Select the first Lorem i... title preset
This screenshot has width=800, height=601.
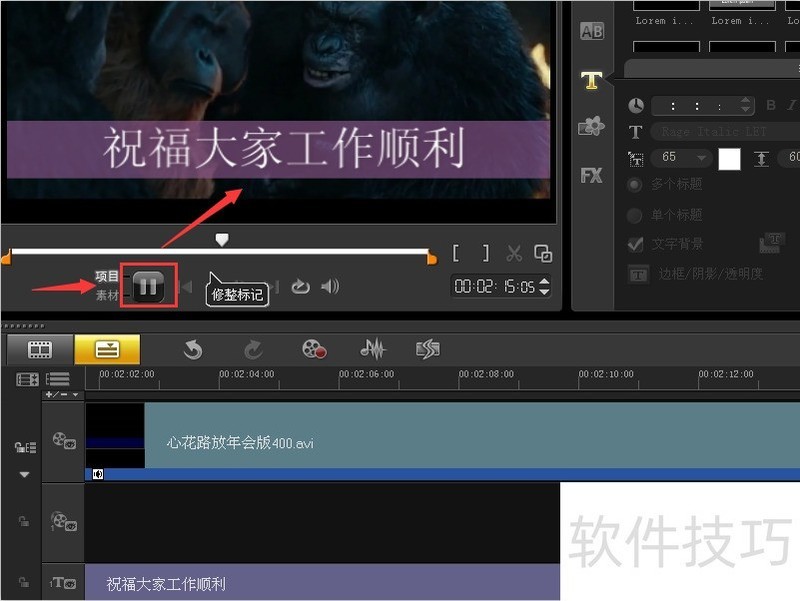666,13
